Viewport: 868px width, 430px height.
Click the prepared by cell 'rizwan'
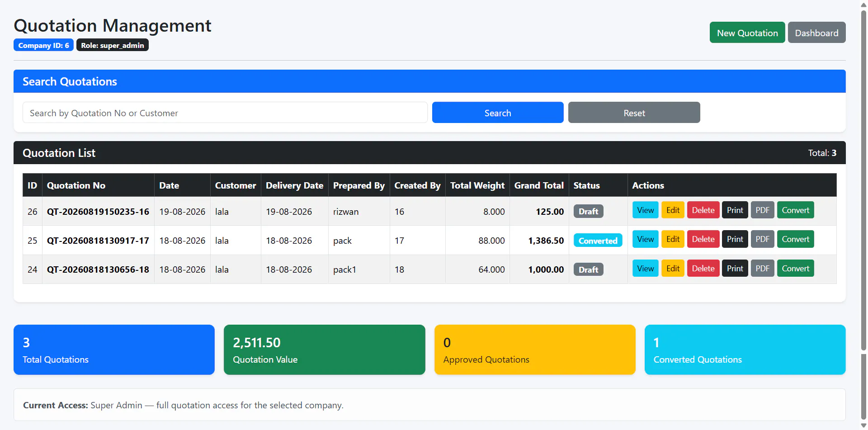click(359, 212)
